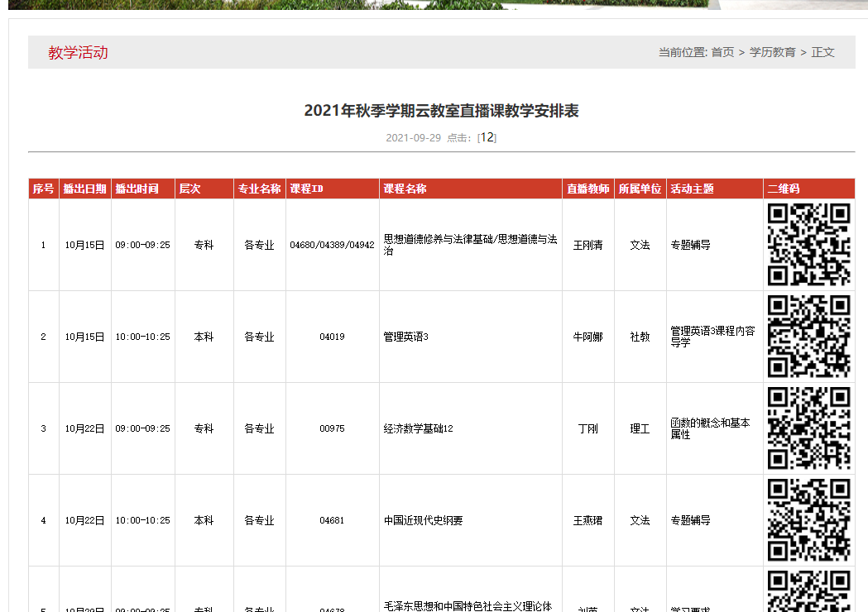Click teacher name 王燕珺 in row four
Viewport: 868px width, 612px height.
click(x=587, y=520)
